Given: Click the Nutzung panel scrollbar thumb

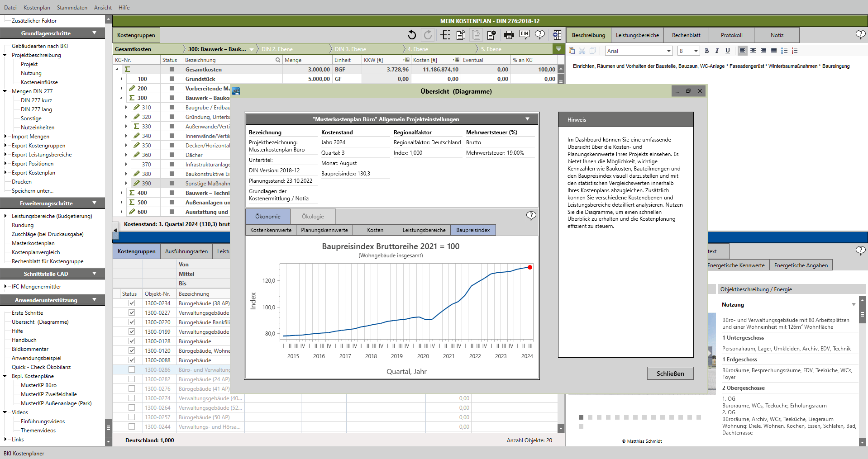Looking at the screenshot, I should [x=863, y=315].
